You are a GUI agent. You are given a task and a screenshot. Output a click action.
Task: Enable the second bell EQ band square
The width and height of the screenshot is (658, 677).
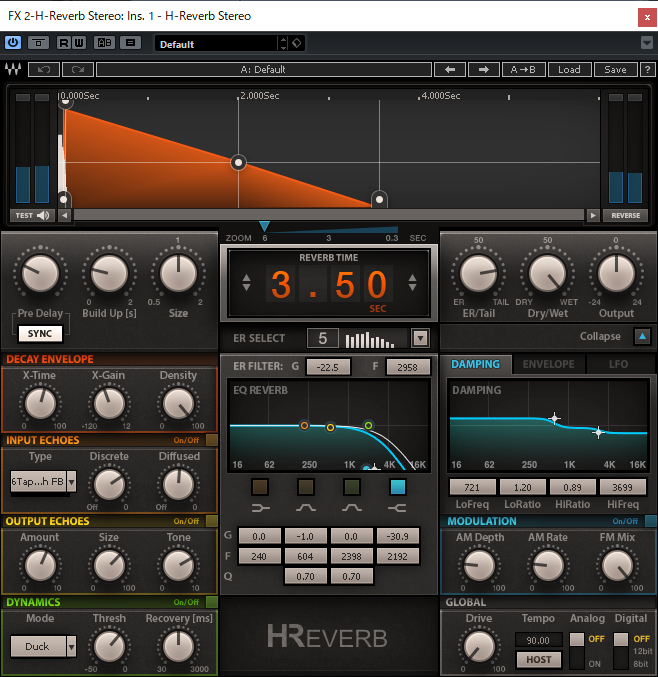point(352,487)
